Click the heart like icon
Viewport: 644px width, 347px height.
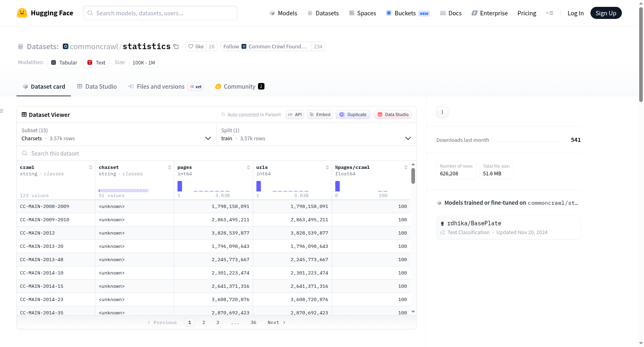tap(191, 46)
